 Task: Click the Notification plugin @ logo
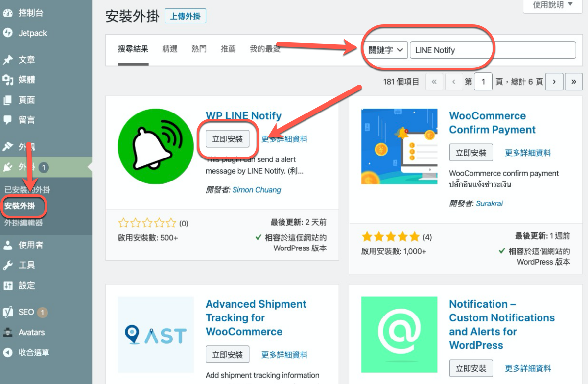point(399,335)
